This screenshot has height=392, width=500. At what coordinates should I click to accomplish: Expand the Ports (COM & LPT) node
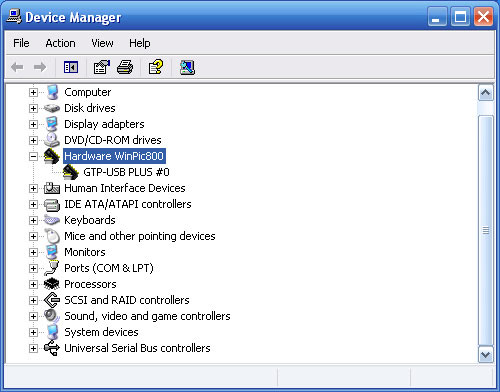click(x=33, y=268)
